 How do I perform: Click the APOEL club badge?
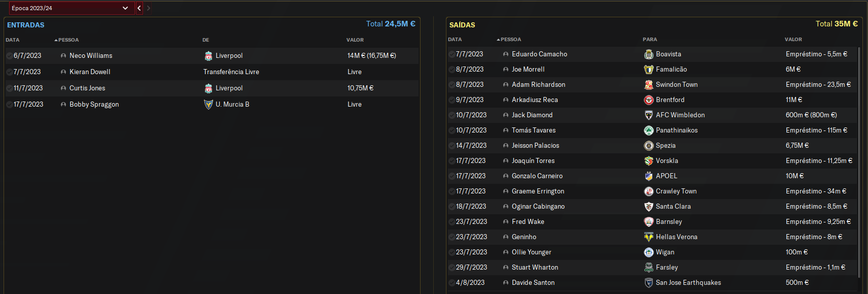pos(648,176)
